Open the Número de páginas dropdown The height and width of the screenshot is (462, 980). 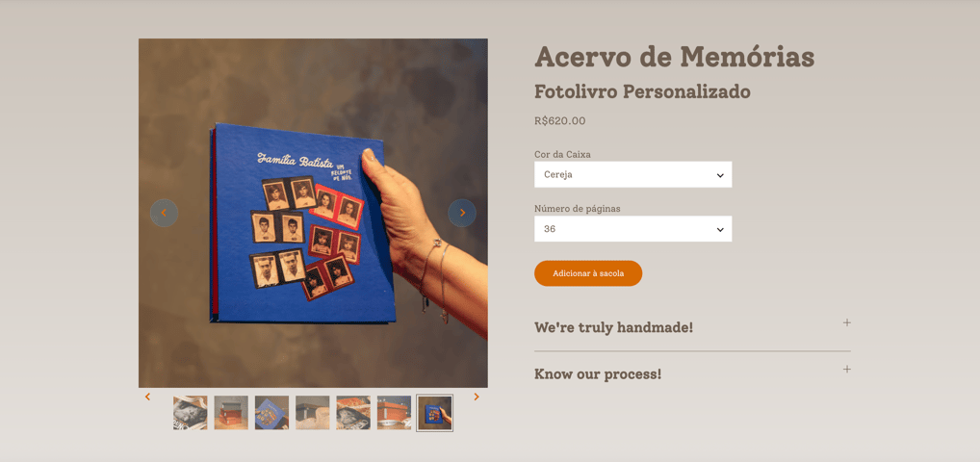coord(633,229)
